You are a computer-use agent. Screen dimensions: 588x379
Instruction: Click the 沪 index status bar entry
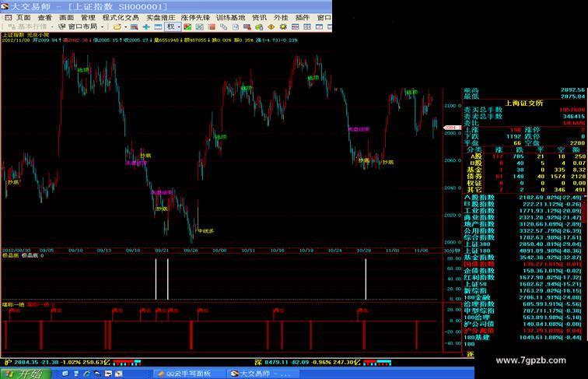pos(72,363)
